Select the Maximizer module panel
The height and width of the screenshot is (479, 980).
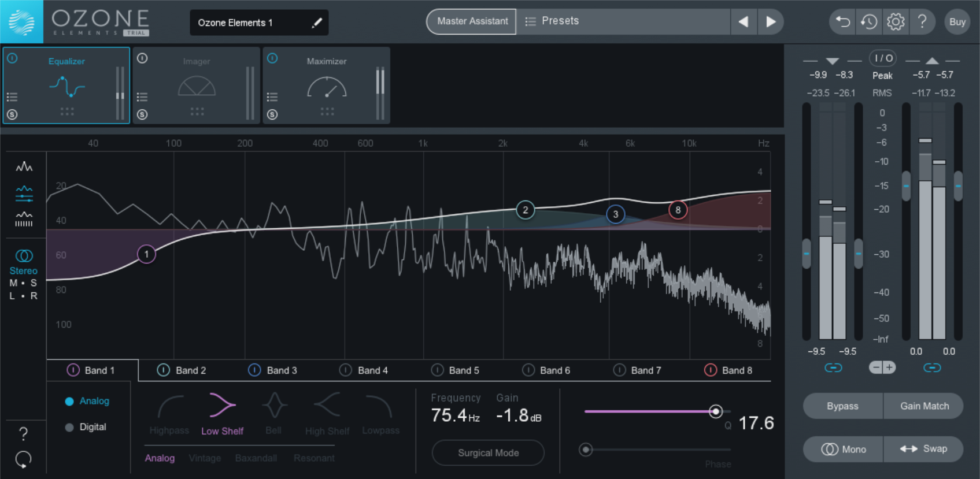click(327, 86)
